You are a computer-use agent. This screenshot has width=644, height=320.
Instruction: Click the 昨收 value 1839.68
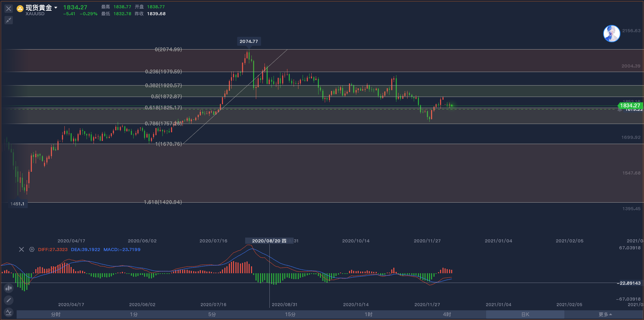(156, 14)
